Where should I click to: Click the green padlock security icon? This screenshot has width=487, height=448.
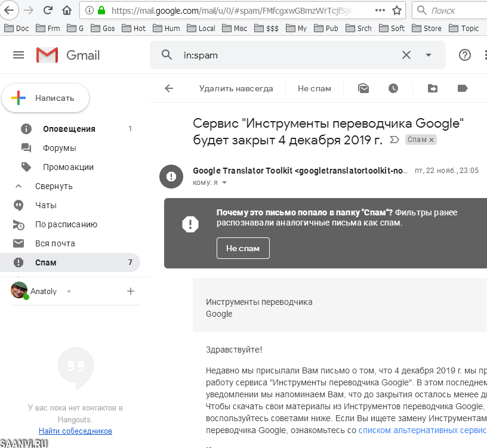pos(101,11)
